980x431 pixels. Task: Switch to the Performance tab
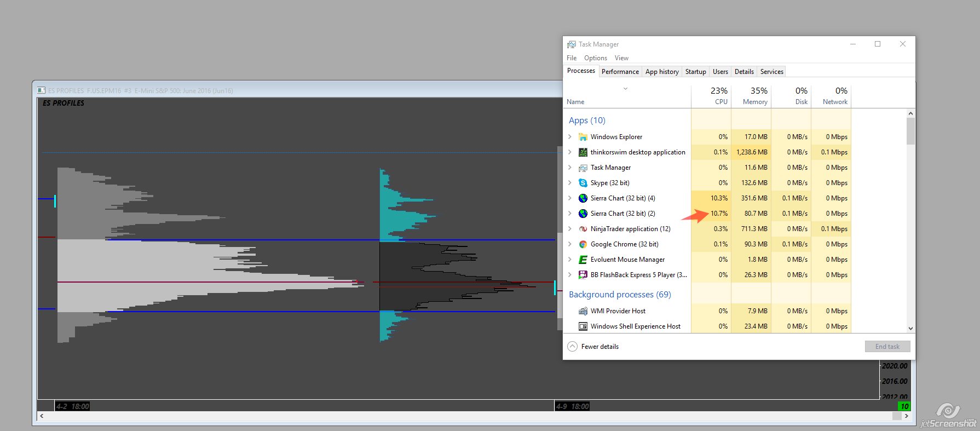click(x=620, y=72)
